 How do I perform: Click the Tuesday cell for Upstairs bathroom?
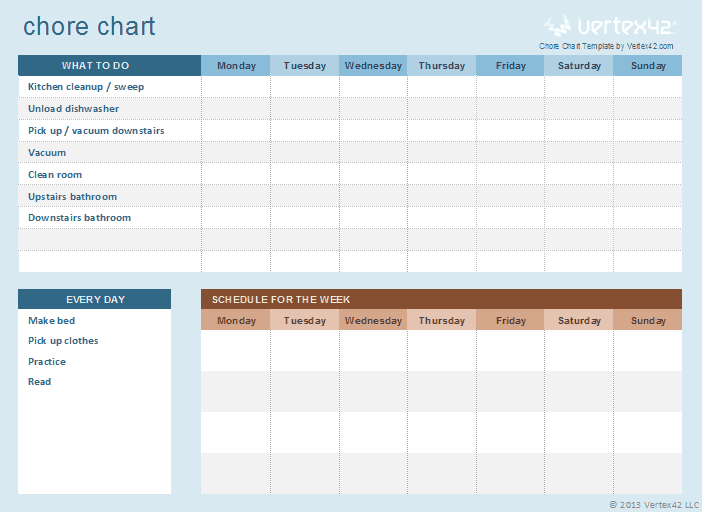tap(304, 196)
